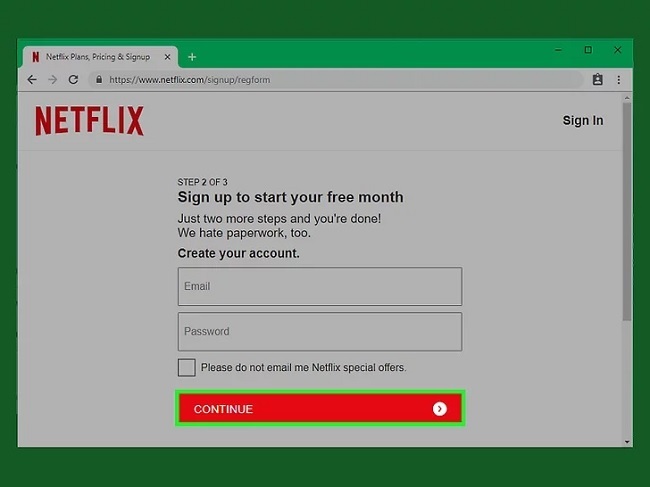Click the browser back arrow

click(x=32, y=80)
